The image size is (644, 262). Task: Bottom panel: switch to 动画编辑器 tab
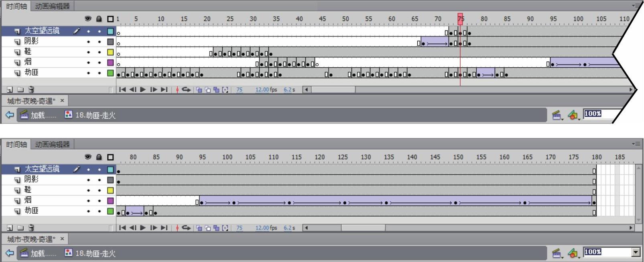[52, 144]
